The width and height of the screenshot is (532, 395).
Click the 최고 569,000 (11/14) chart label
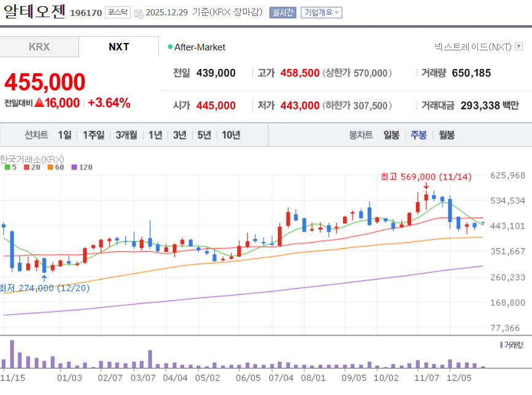coord(426,176)
